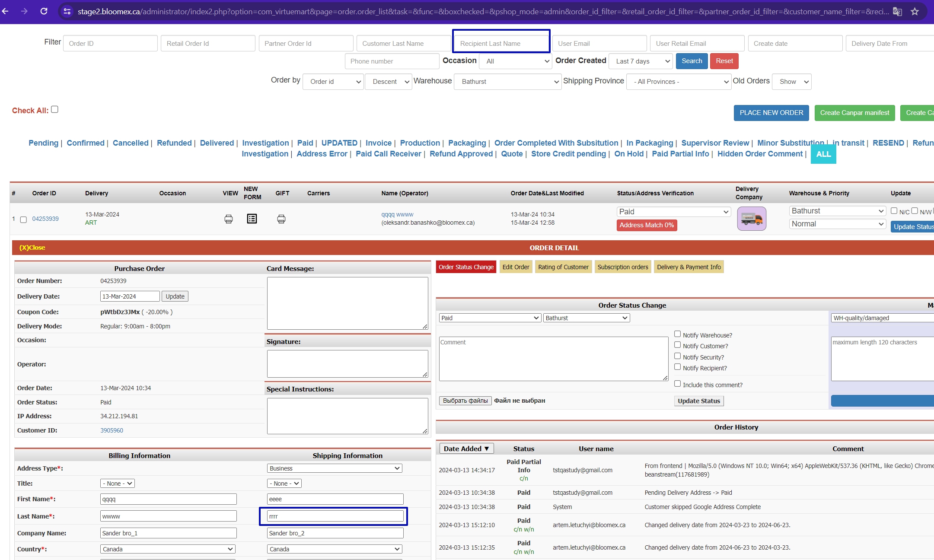Click the blue Search button
Viewport: 934px width, 560px height.
click(692, 61)
